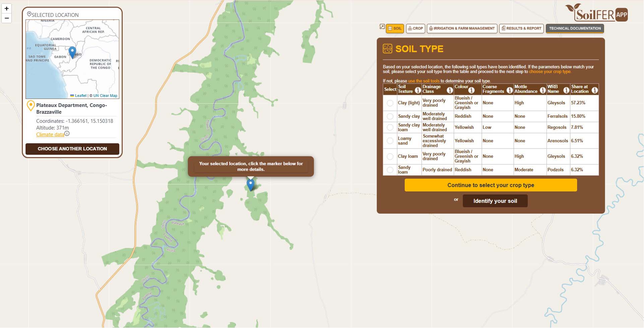
Task: Open the Irrigation & Farm Management tab
Action: click(462, 29)
